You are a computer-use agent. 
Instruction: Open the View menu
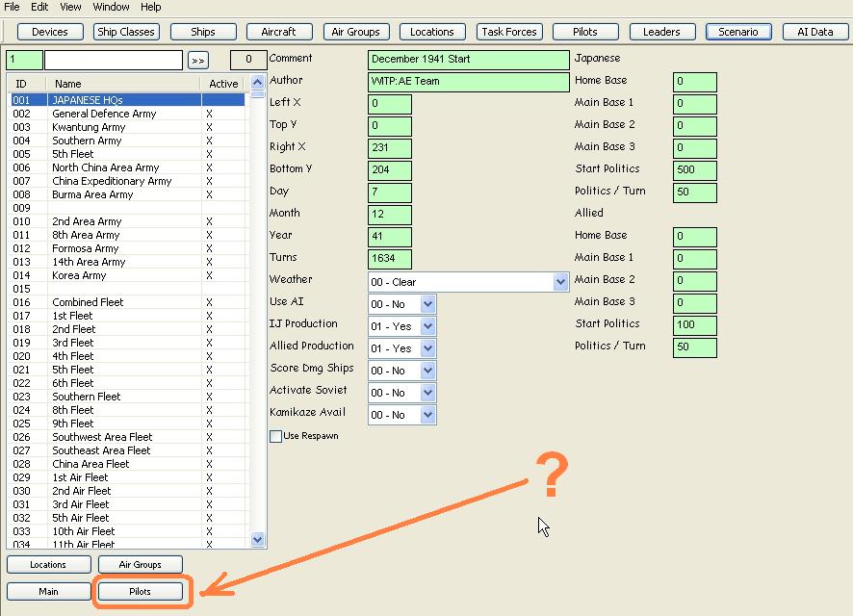[70, 7]
